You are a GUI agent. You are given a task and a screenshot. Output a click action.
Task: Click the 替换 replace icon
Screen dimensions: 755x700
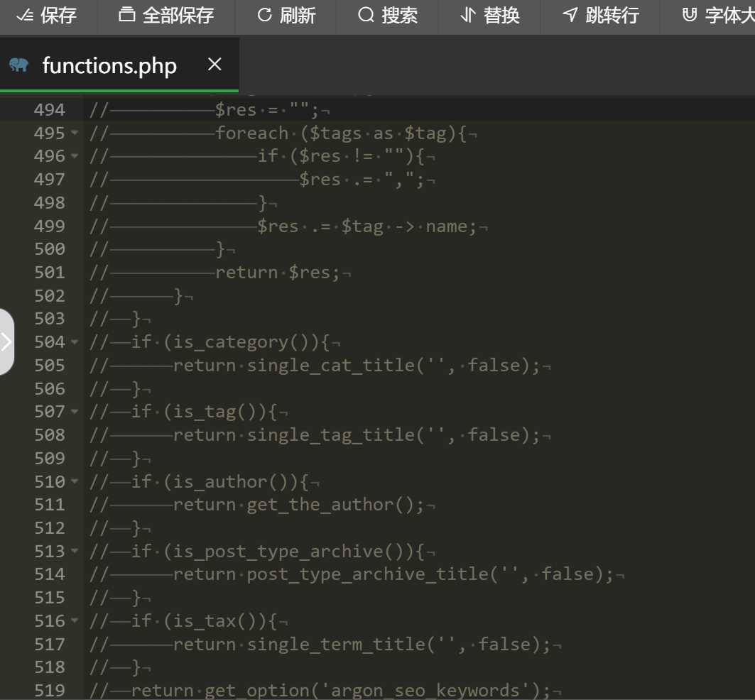(x=467, y=15)
